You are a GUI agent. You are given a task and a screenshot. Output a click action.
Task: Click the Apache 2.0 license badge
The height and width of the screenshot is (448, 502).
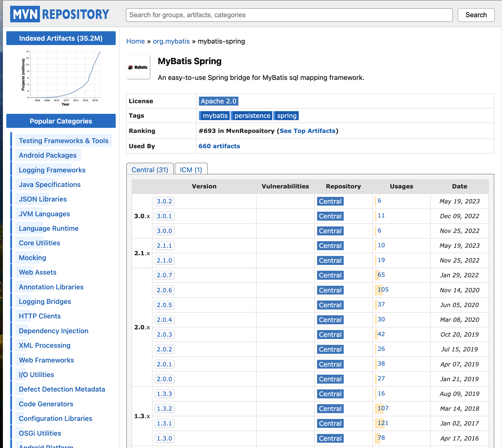[x=218, y=101]
